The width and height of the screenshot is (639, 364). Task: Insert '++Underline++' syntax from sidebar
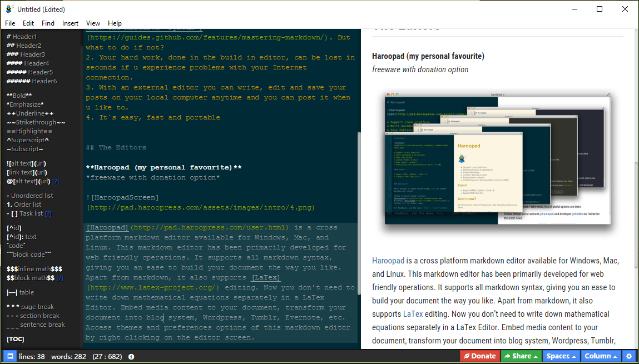(30, 113)
